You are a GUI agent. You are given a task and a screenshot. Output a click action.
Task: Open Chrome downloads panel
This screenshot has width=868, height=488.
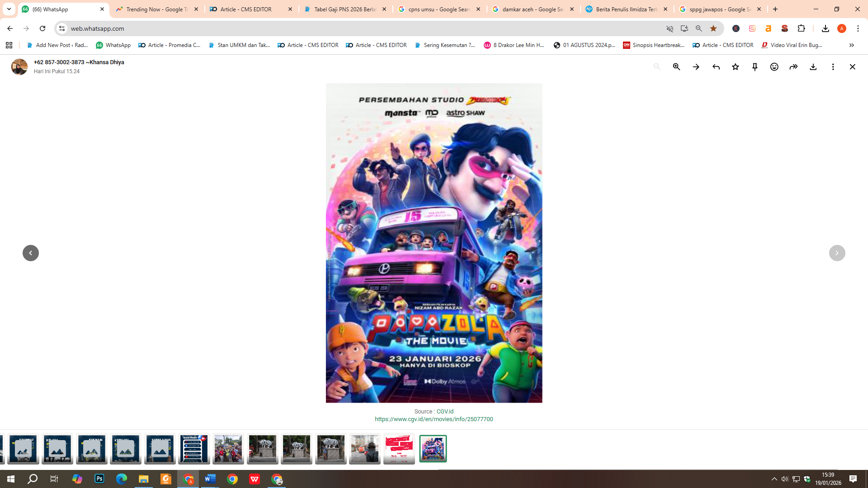pyautogui.click(x=826, y=28)
